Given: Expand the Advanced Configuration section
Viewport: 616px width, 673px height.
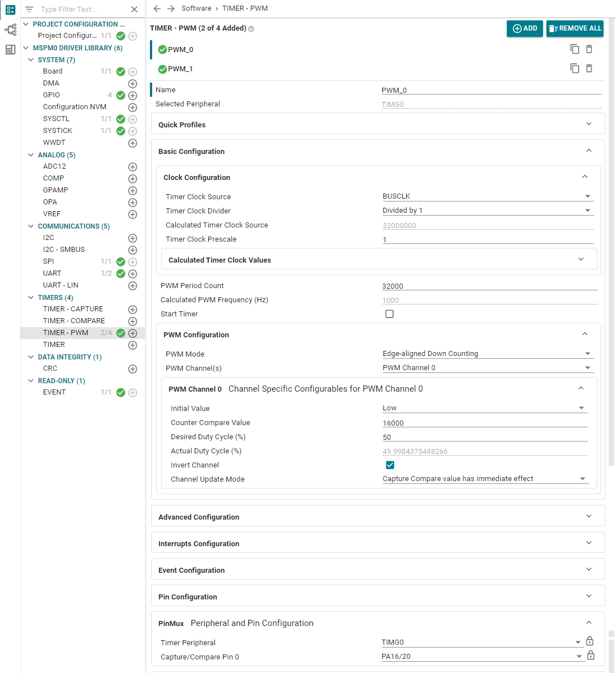Looking at the screenshot, I should (x=378, y=517).
